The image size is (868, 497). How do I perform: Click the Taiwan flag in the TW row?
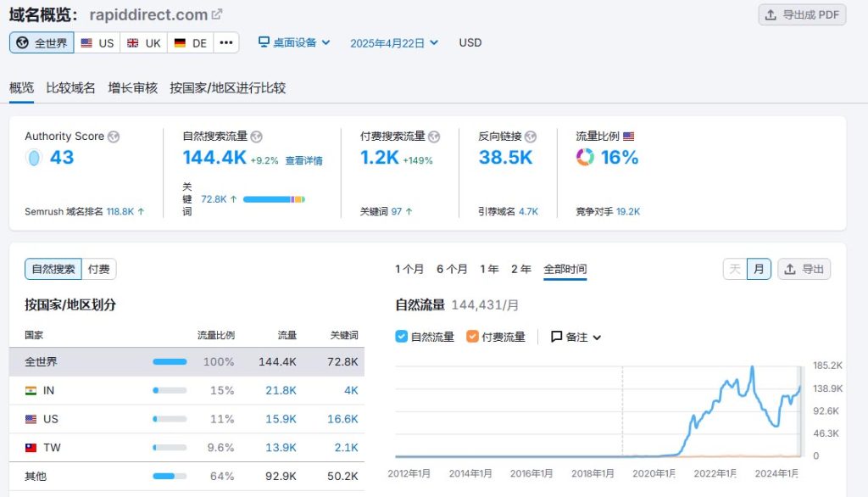click(31, 448)
